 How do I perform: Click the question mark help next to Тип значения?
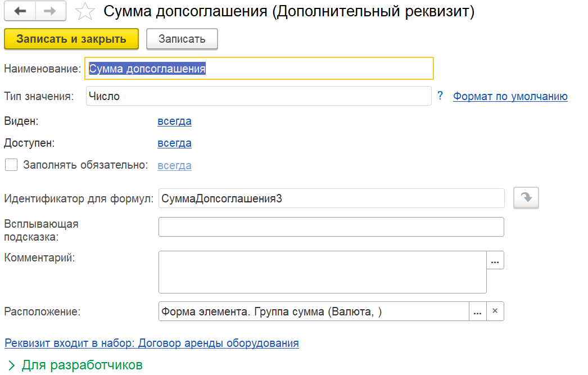tap(440, 96)
